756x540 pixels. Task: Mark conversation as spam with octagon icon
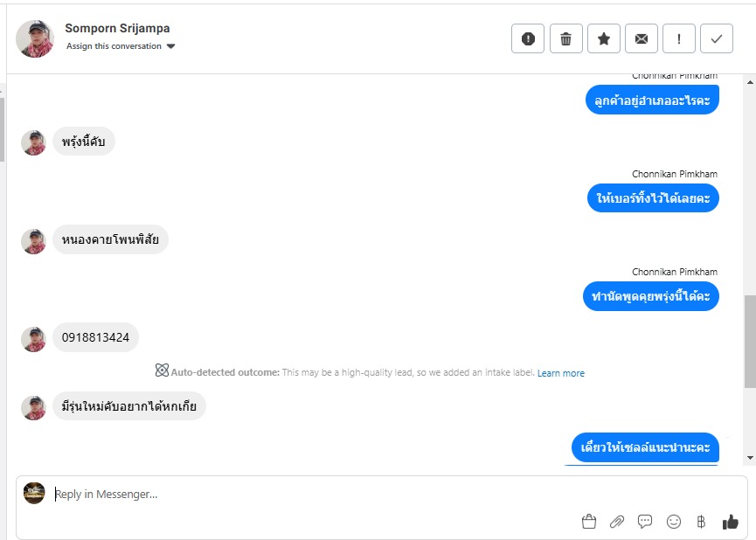point(528,38)
